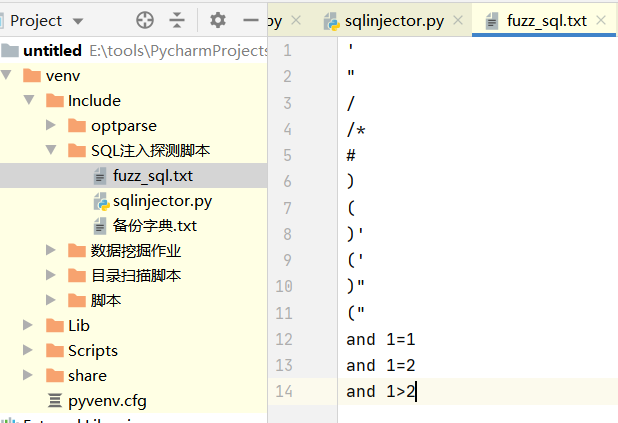Select the fuzz_sql.txt editor tab
618x423 pixels.
pyautogui.click(x=546, y=21)
